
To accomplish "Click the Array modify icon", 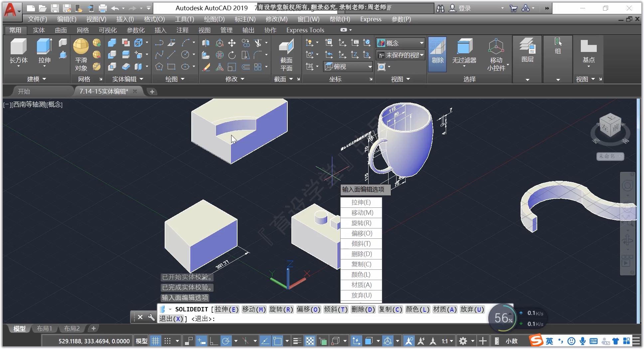I will pos(258,67).
